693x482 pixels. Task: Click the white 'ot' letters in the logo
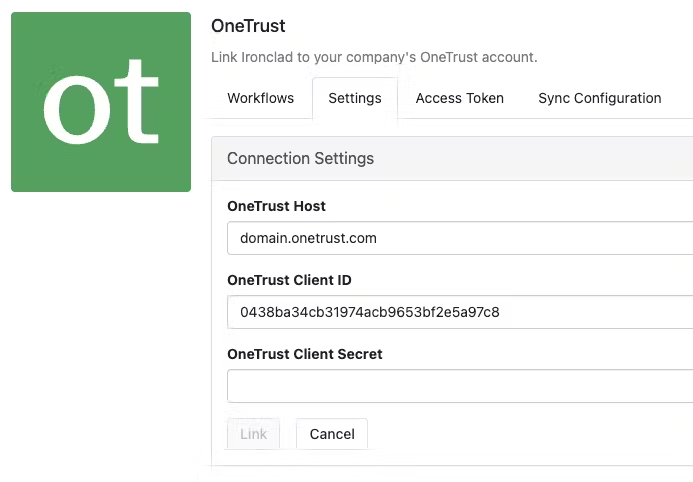click(x=101, y=102)
